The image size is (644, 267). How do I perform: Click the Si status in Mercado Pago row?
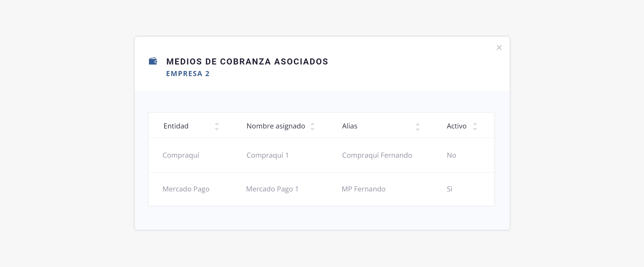(450, 189)
